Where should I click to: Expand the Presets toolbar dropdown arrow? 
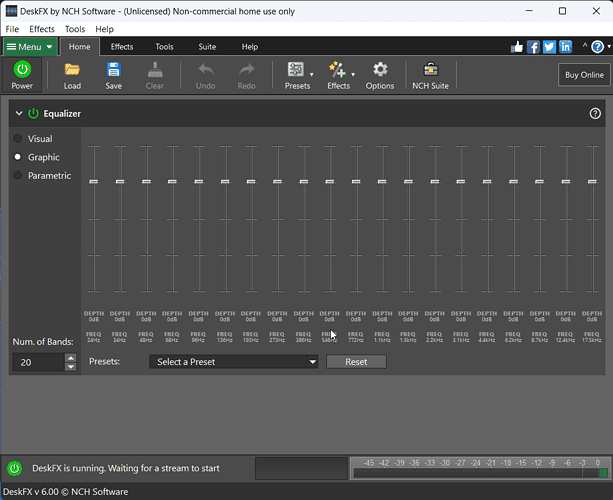[x=312, y=74]
